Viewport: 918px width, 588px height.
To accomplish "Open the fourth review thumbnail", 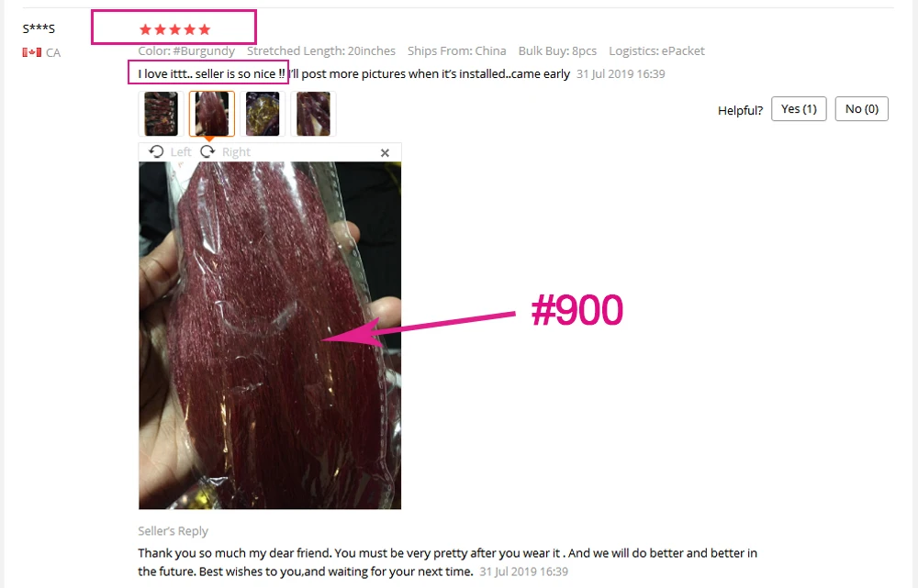I will [313, 114].
